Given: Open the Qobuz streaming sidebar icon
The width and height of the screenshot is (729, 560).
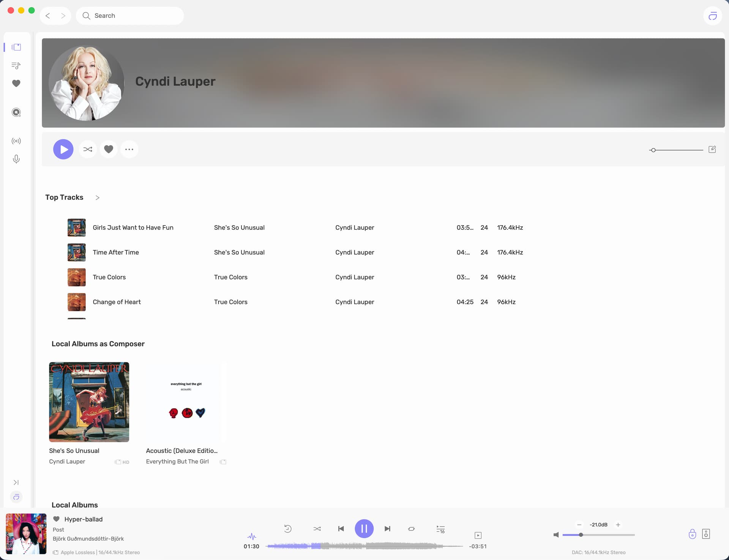Looking at the screenshot, I should click(16, 112).
